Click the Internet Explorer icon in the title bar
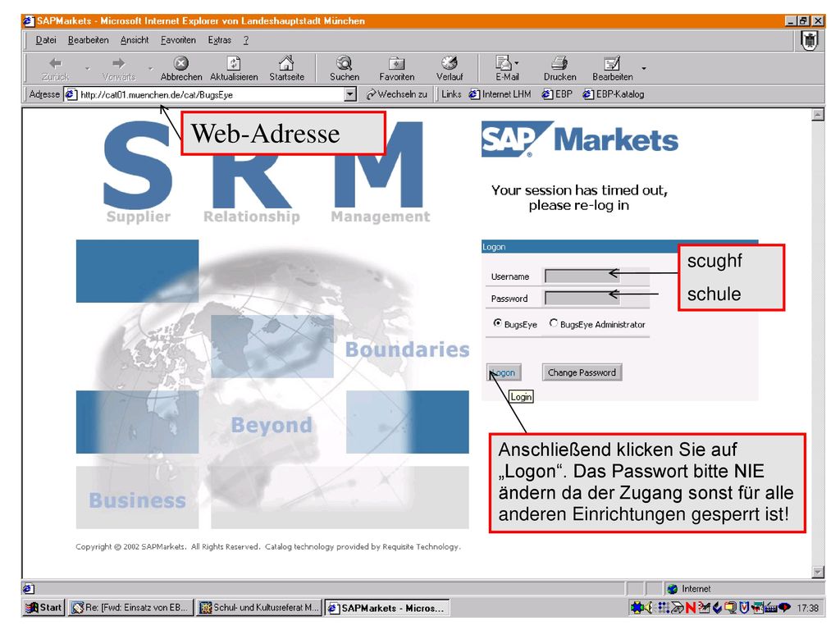 coord(29,21)
